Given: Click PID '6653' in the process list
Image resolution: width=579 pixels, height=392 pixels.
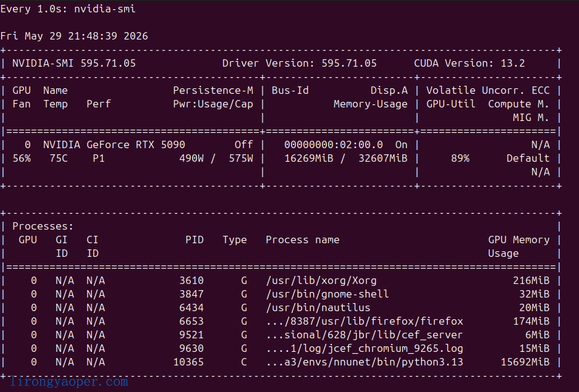Looking at the screenshot, I should (192, 321).
